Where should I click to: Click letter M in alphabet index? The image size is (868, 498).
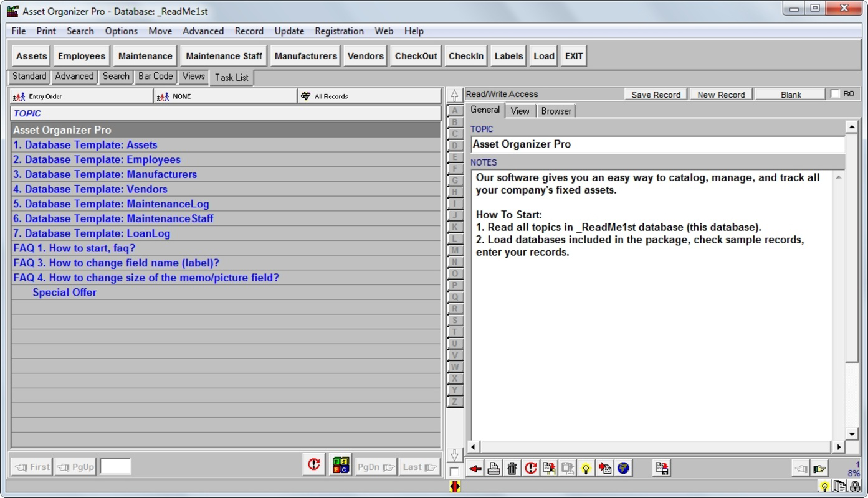[x=455, y=250]
